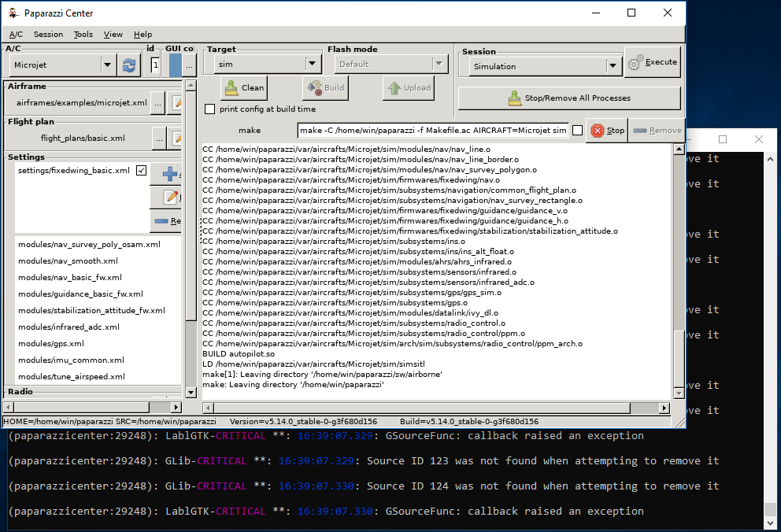Open the A/C menu
781x532 pixels.
(x=16, y=35)
